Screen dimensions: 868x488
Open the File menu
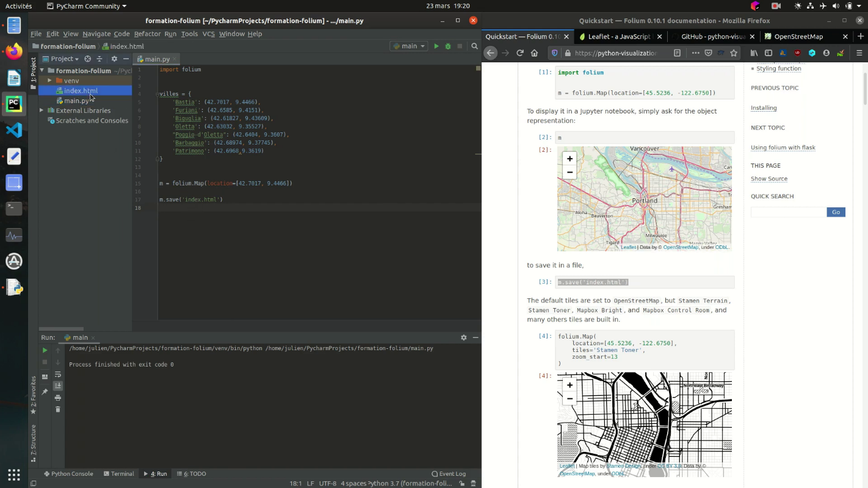click(36, 34)
